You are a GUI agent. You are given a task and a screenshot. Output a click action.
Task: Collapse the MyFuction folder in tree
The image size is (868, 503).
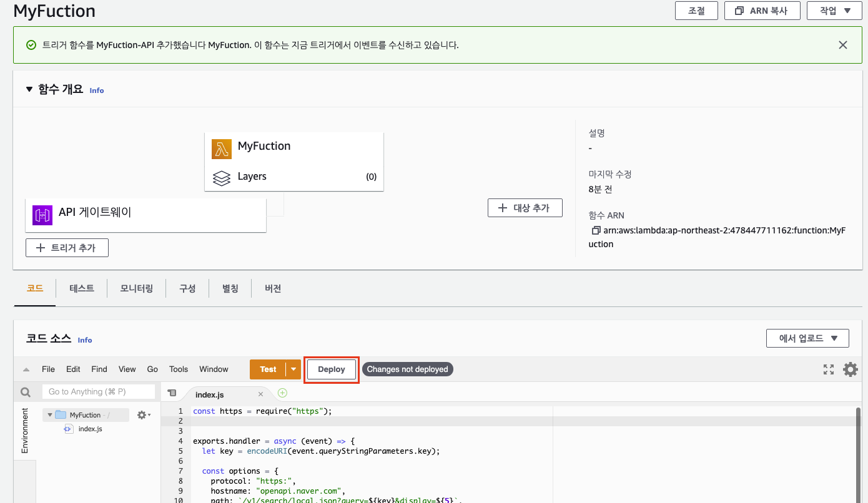point(50,415)
